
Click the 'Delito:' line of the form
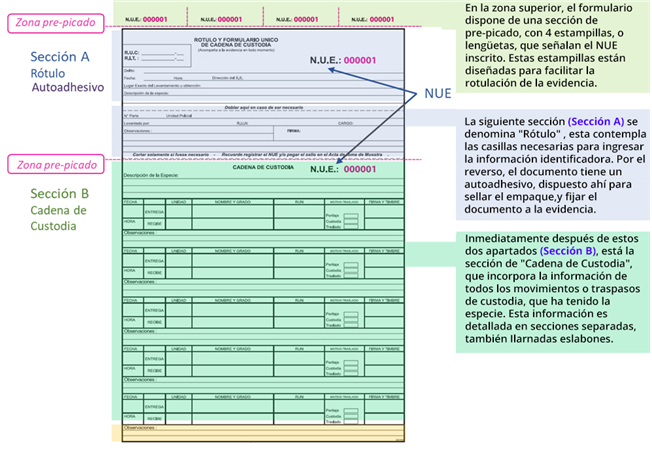pos(263,71)
